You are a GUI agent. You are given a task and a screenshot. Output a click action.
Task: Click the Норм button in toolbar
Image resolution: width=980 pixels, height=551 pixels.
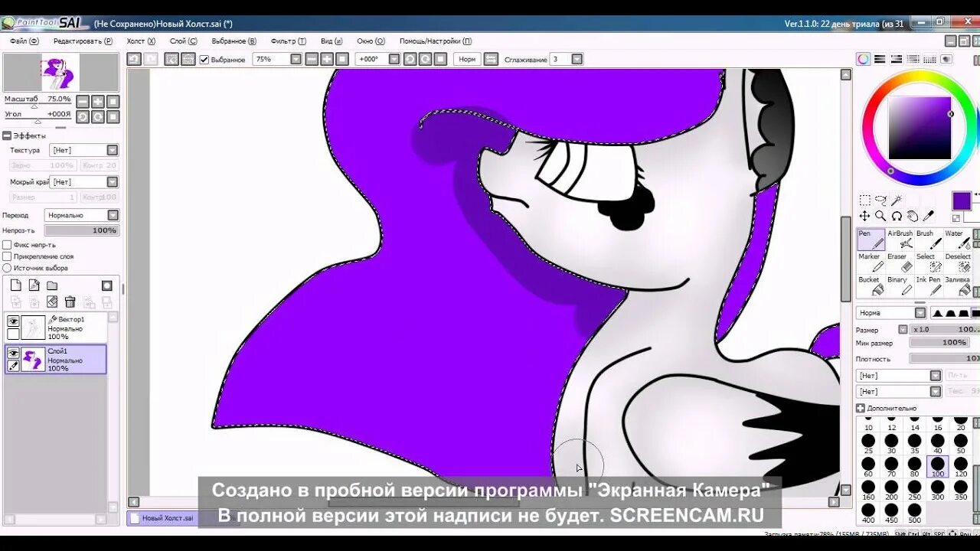click(467, 59)
